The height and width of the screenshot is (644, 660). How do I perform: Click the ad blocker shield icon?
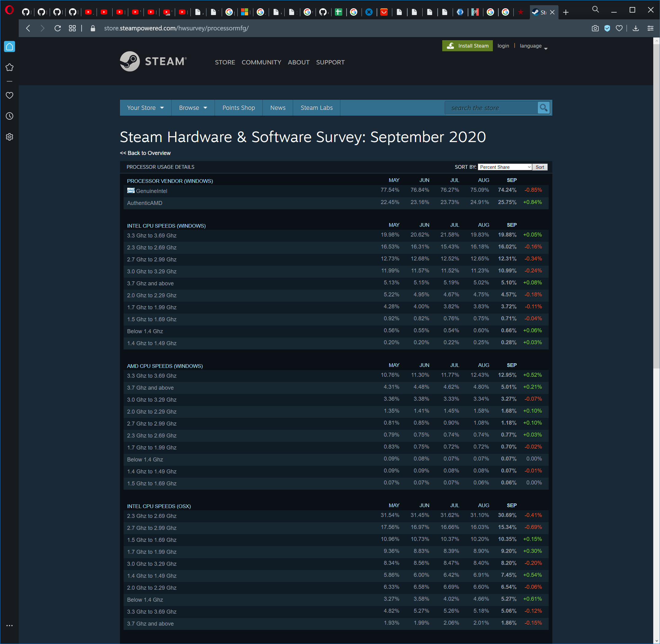607,29
